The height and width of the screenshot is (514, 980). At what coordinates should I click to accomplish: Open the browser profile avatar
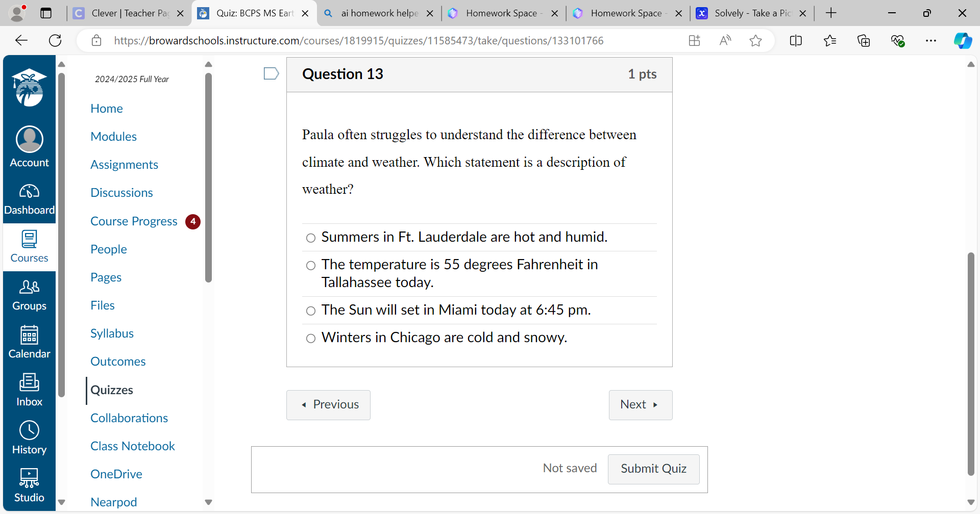17,13
